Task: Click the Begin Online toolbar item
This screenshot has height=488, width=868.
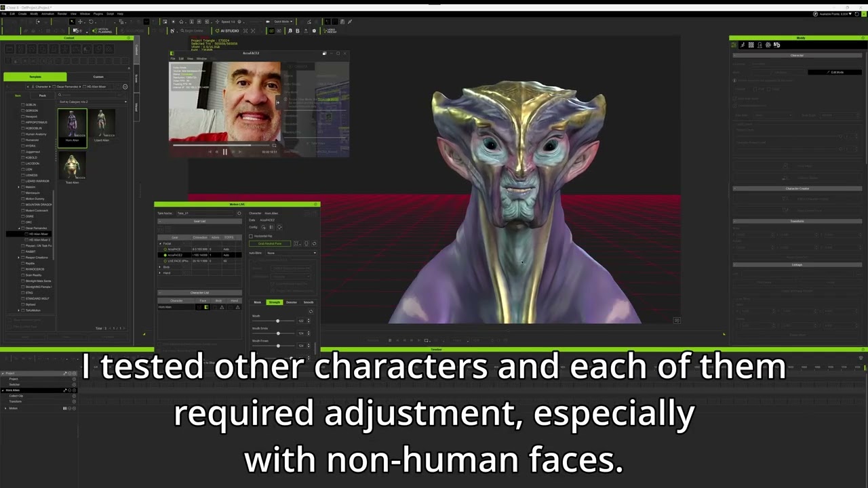Action: [x=192, y=30]
